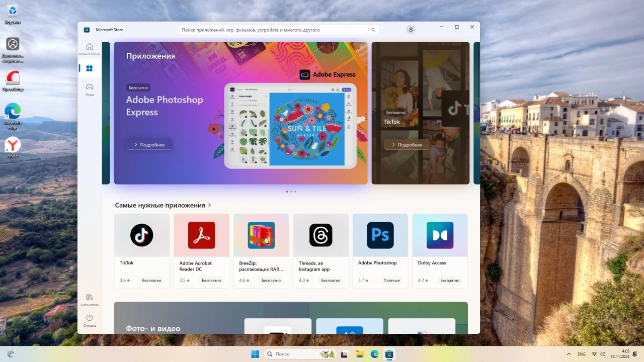Click the 'Фото- и видео' heading
Screen dimensions: 644x362
(x=153, y=328)
